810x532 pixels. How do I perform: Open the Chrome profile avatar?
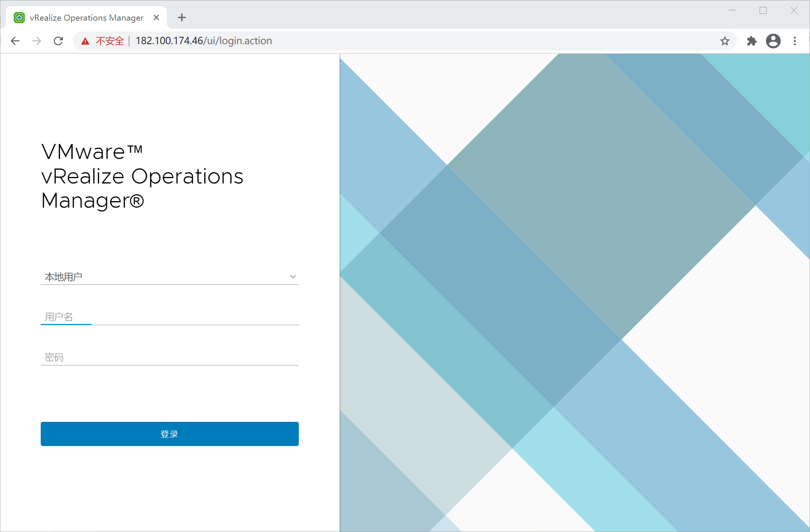tap(773, 41)
